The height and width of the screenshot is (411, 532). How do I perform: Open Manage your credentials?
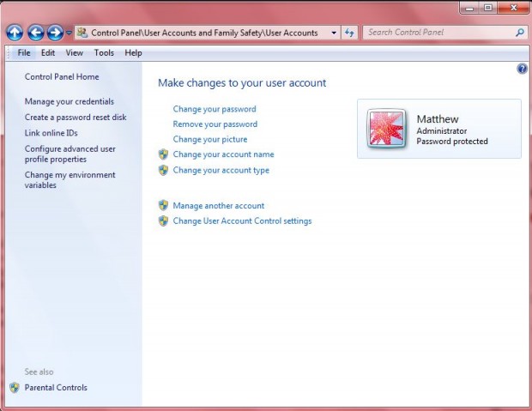(70, 101)
